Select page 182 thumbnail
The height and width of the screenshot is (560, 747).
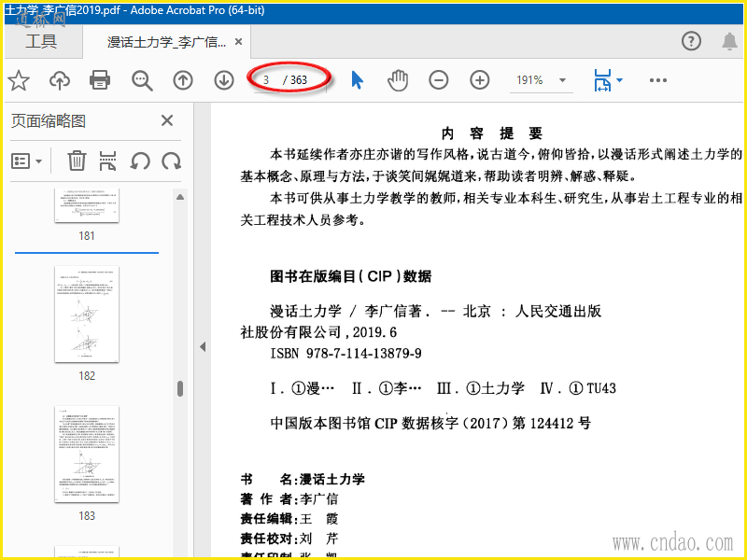pyautogui.click(x=87, y=315)
